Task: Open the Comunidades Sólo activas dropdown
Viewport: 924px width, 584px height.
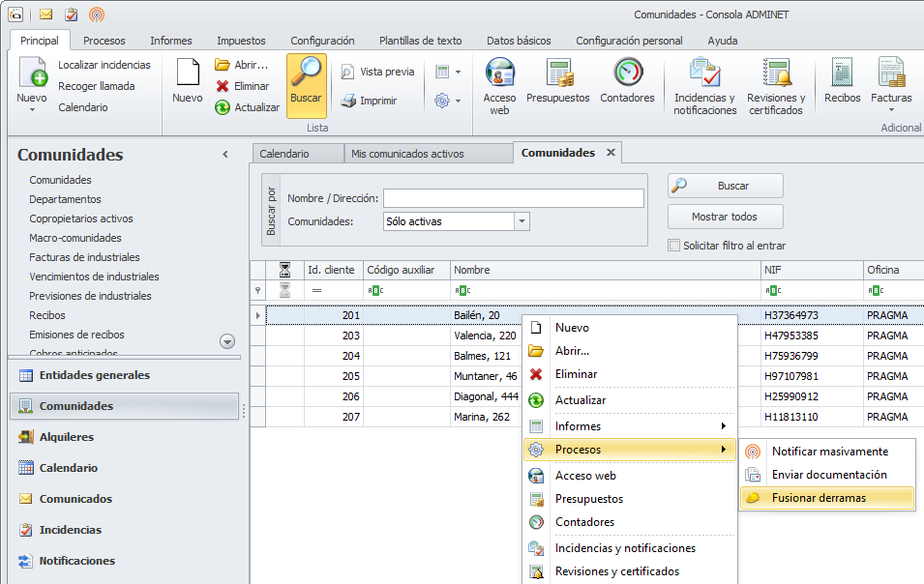Action: point(522,221)
